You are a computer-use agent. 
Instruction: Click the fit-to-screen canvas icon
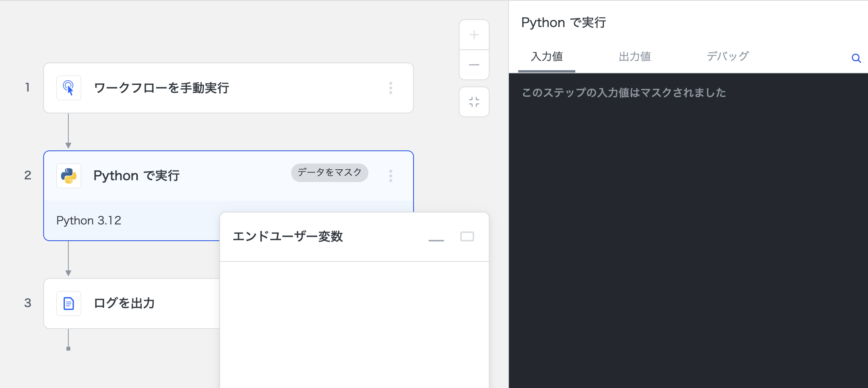point(474,102)
